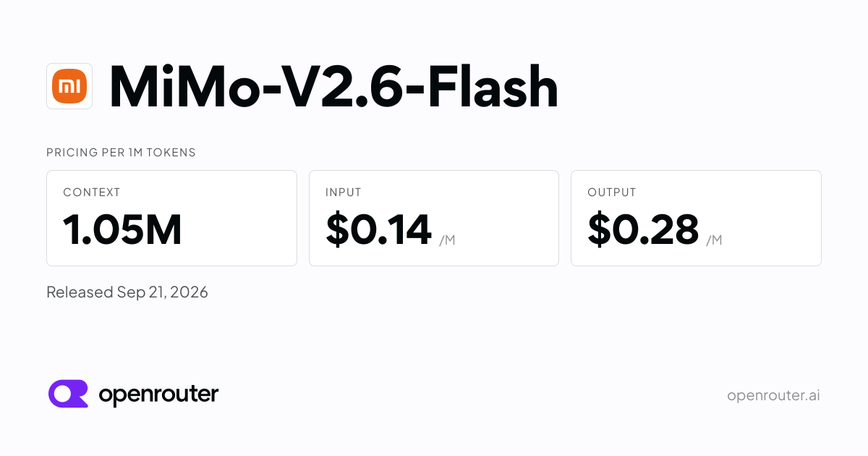Click the Context 1.05M card
The width and height of the screenshot is (868, 456).
[x=171, y=218]
